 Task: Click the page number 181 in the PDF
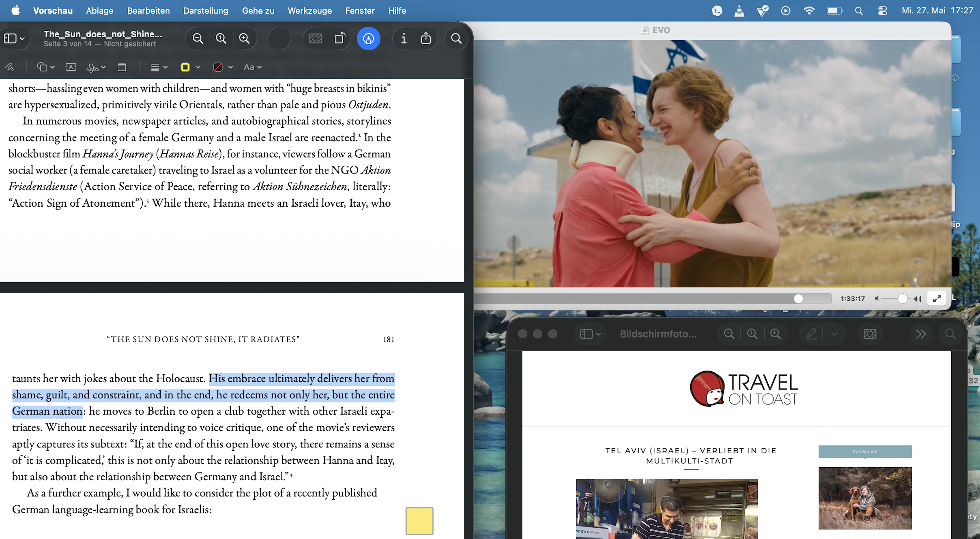389,340
